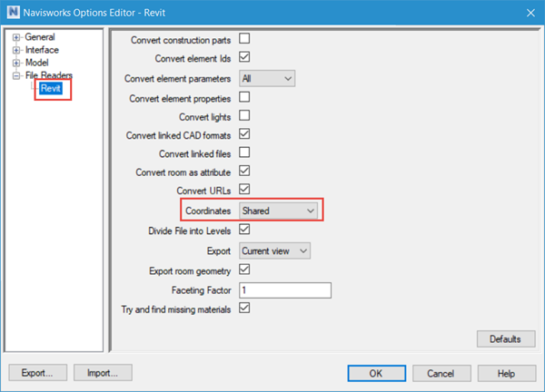Close the Options Editor window
Viewport: 545px width, 392px height.
click(530, 13)
